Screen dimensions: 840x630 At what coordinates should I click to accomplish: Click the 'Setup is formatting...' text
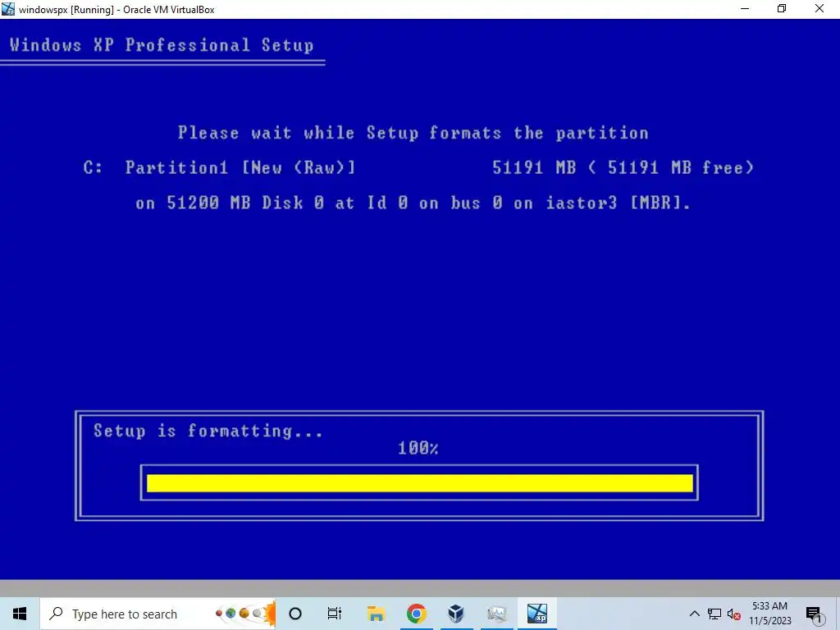coord(208,431)
